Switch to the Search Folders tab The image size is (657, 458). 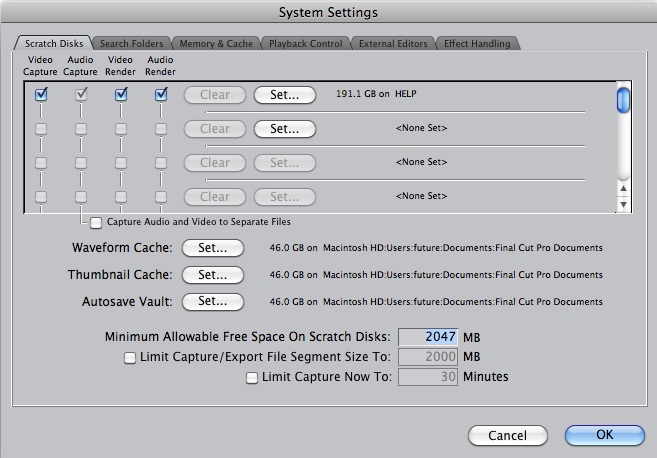(132, 44)
